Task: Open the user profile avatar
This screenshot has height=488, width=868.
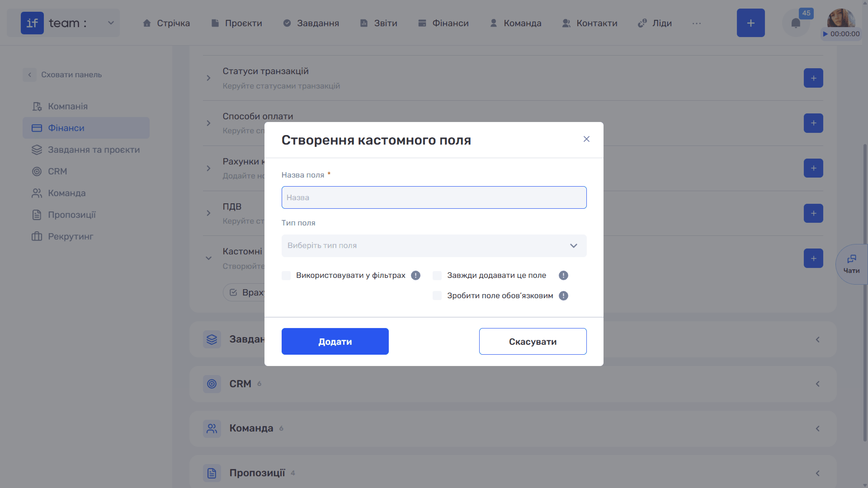Action: [841, 18]
